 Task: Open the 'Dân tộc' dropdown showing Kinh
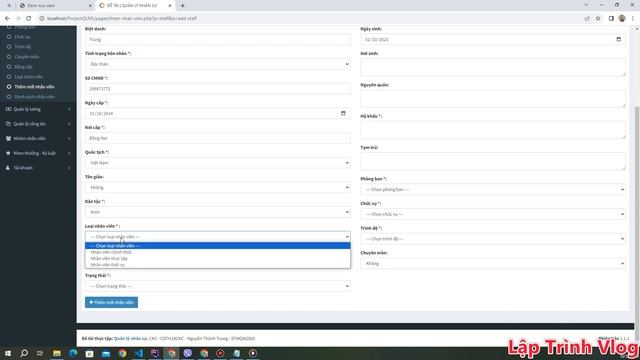(218, 212)
